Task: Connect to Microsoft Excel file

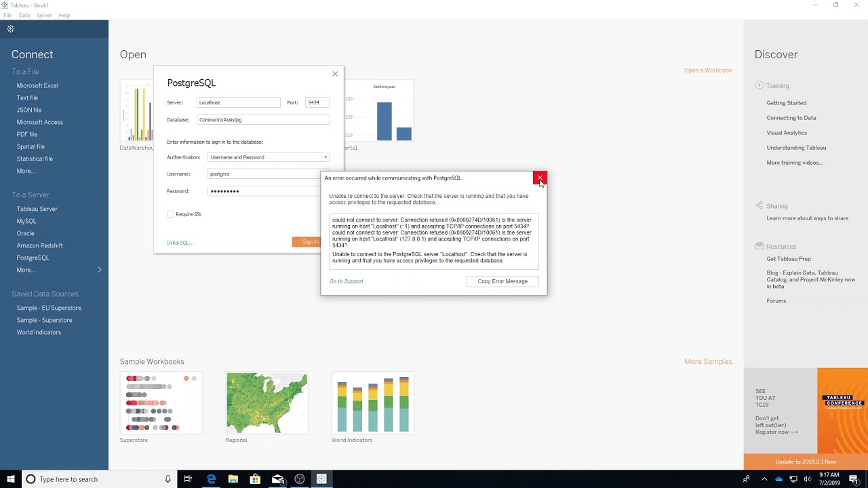Action: click(37, 85)
